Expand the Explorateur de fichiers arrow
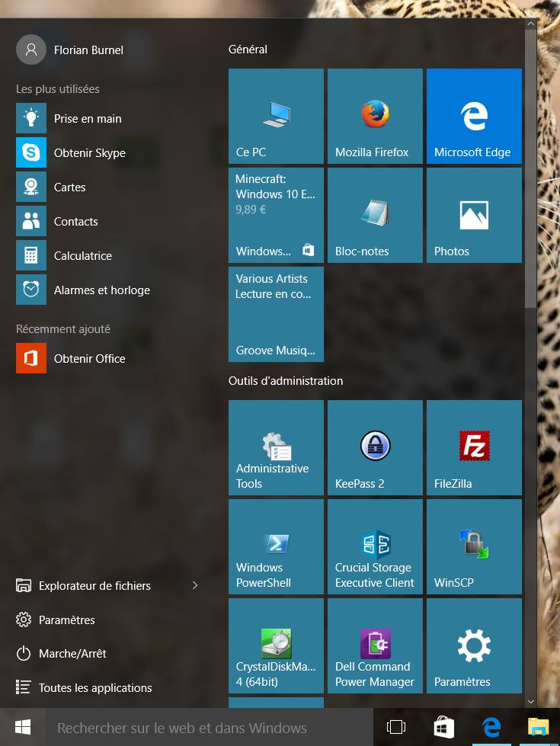The height and width of the screenshot is (746, 560). pyautogui.click(x=195, y=585)
